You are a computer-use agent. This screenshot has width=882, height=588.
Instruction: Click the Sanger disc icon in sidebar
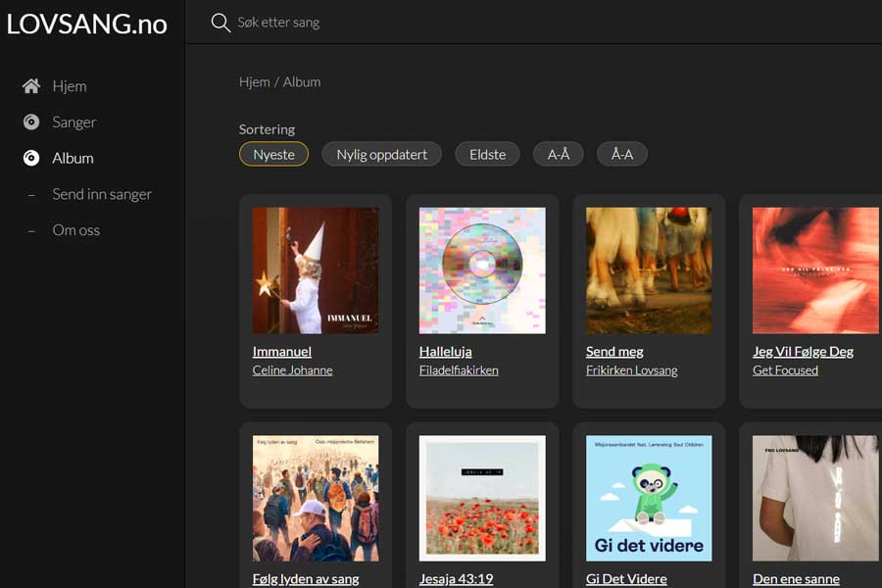point(31,122)
